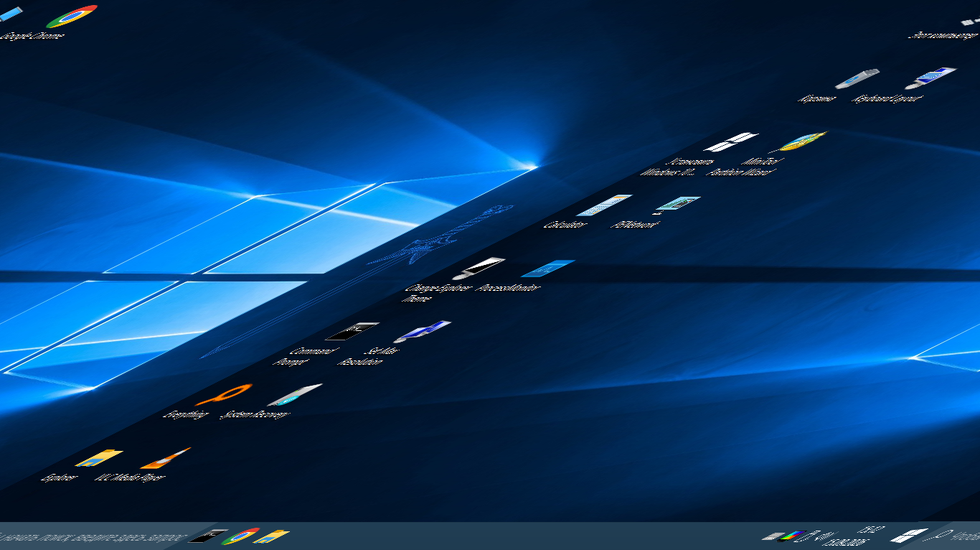
Task: Click the File Explorer icon on taskbar
Action: click(271, 536)
